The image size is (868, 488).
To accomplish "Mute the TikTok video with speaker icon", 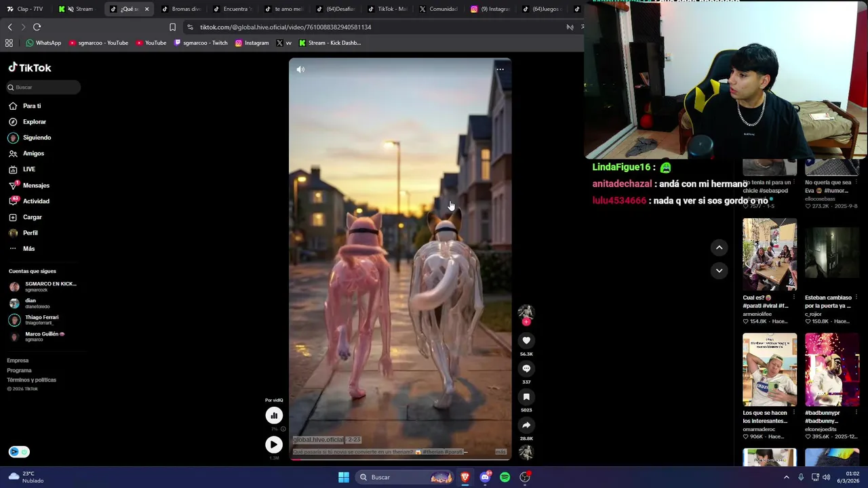I will point(300,69).
